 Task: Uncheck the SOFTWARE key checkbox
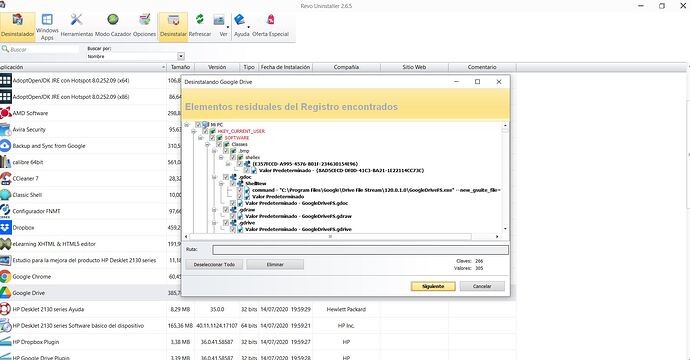click(212, 138)
